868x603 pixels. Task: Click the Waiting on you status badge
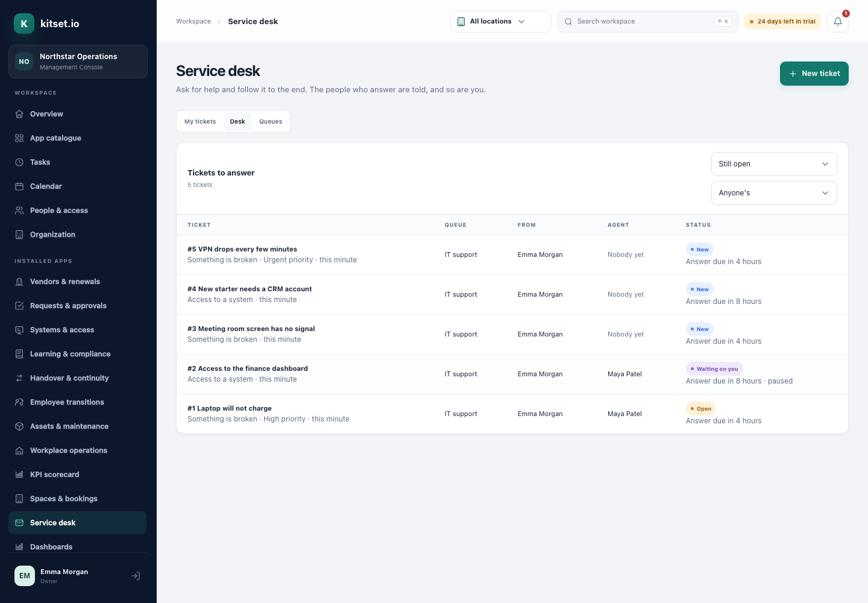pyautogui.click(x=714, y=369)
